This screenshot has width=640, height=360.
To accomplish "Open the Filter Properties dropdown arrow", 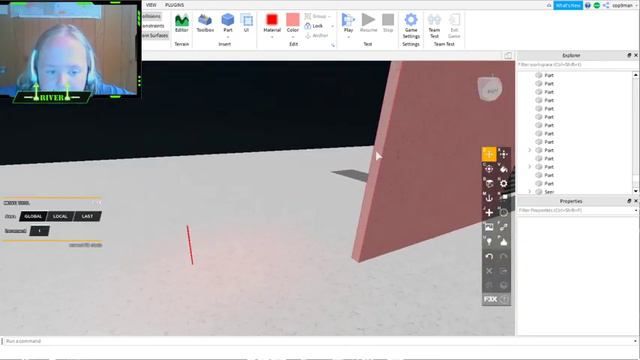I will pos(636,211).
